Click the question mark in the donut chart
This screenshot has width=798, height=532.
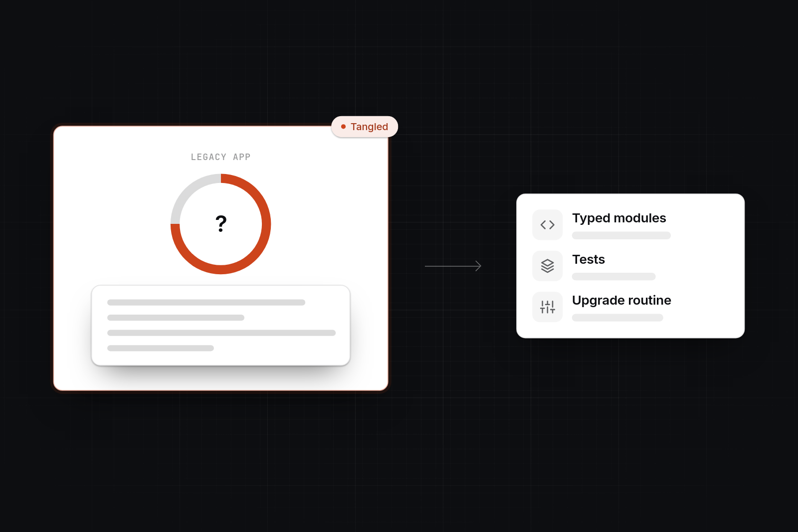[221, 223]
